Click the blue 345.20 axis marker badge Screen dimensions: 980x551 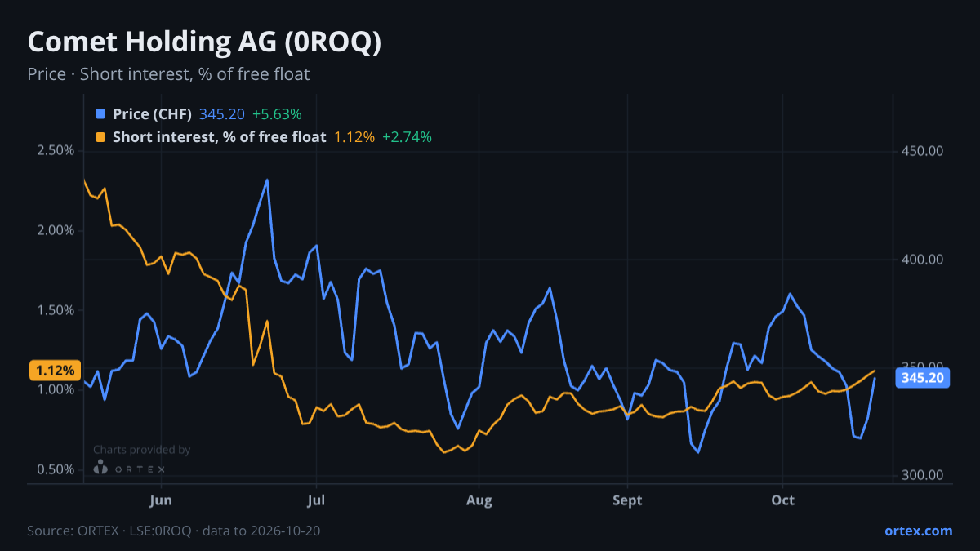924,378
